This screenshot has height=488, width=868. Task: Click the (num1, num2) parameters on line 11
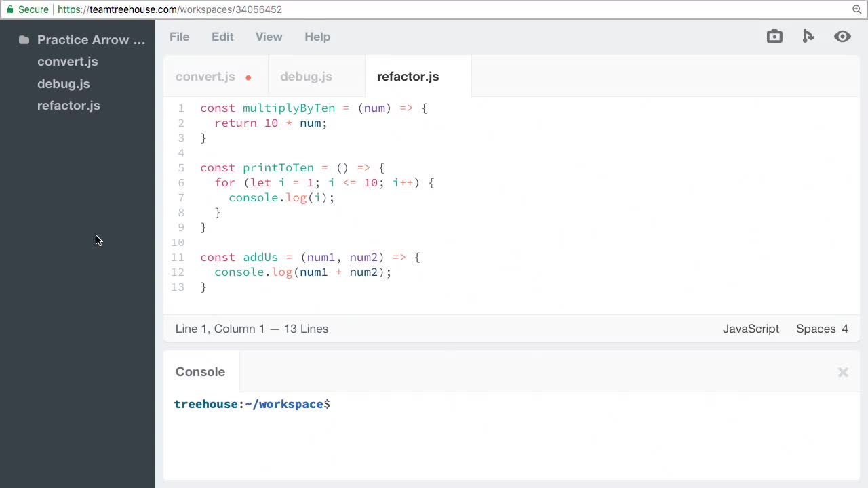(x=342, y=258)
